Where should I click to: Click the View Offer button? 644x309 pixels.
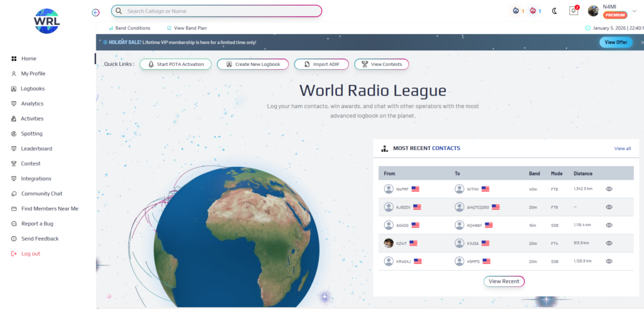pos(615,42)
